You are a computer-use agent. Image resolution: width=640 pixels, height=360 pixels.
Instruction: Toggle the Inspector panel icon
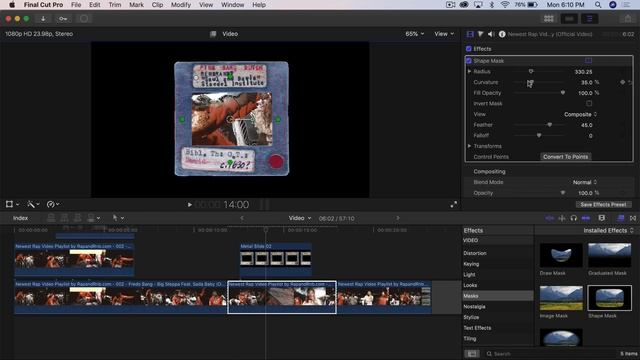pos(589,19)
